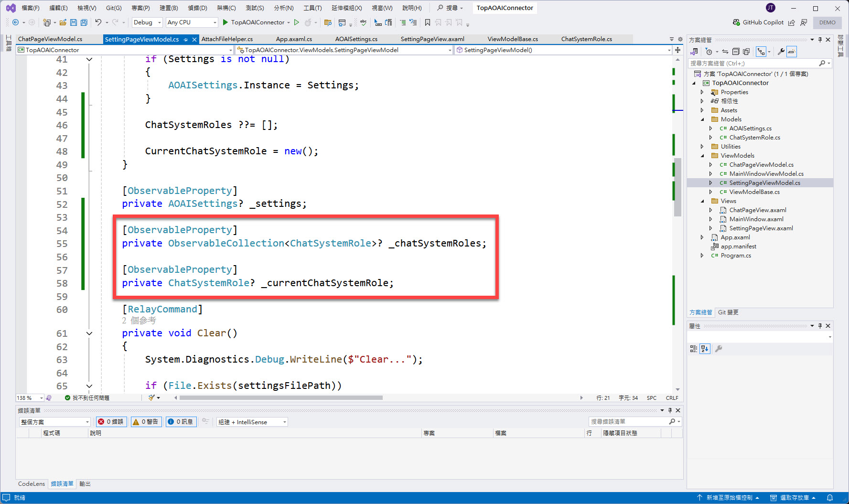Select ChatSystemRole.cs in Solution Explorer
The width and height of the screenshot is (849, 504).
(x=754, y=138)
